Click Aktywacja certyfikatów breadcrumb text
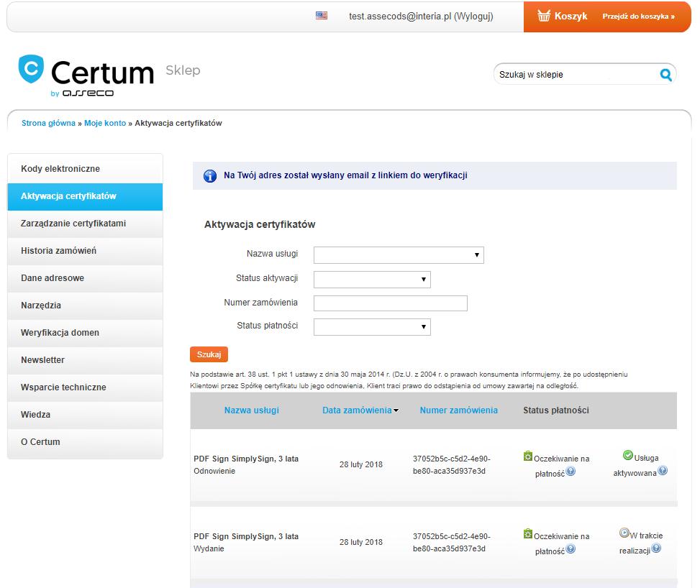The height and width of the screenshot is (588, 700). pos(178,123)
